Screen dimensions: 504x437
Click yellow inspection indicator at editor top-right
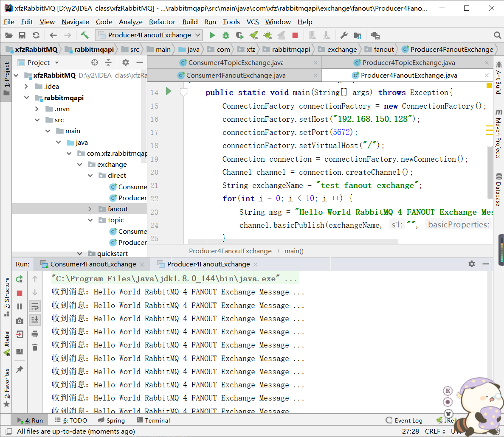pos(489,85)
